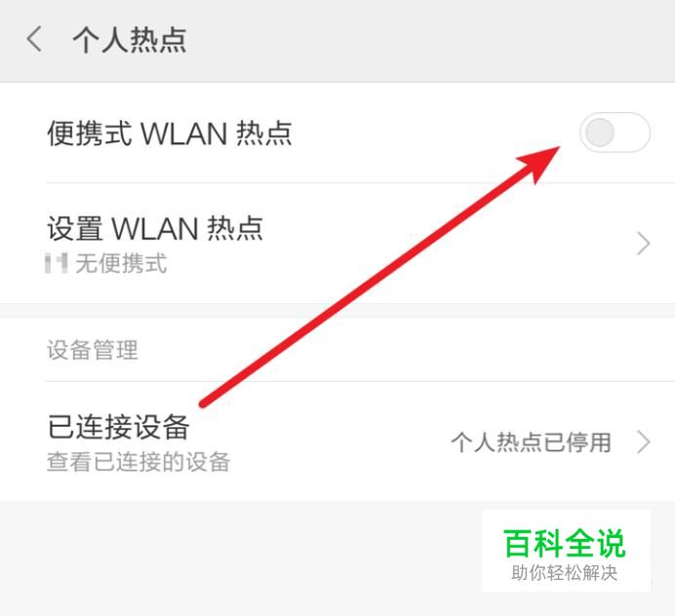Enable the 便携式 WLAN 热点 switch

[x=615, y=133]
